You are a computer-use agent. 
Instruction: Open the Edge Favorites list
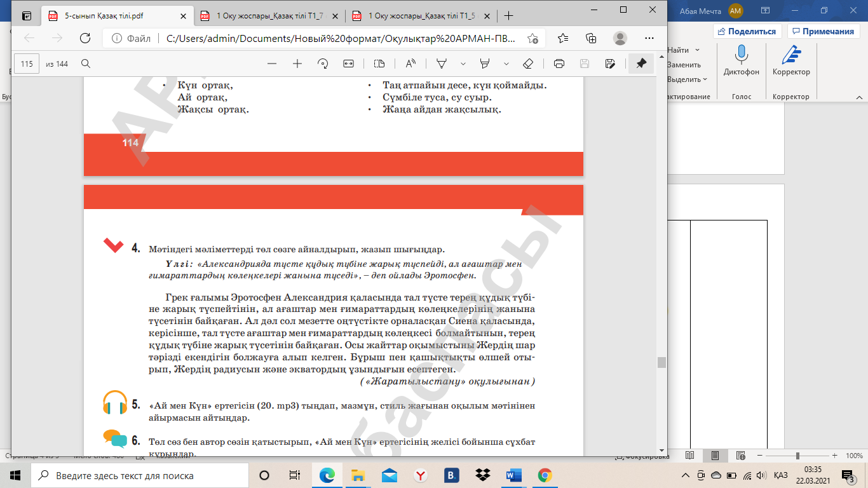click(x=563, y=38)
